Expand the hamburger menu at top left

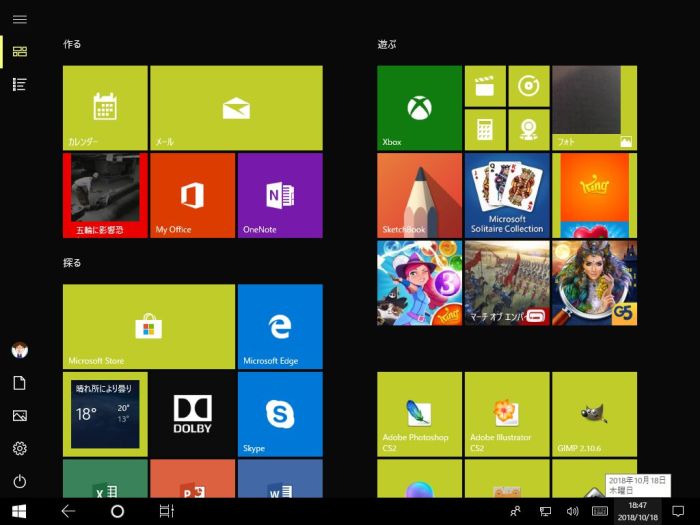(19, 19)
